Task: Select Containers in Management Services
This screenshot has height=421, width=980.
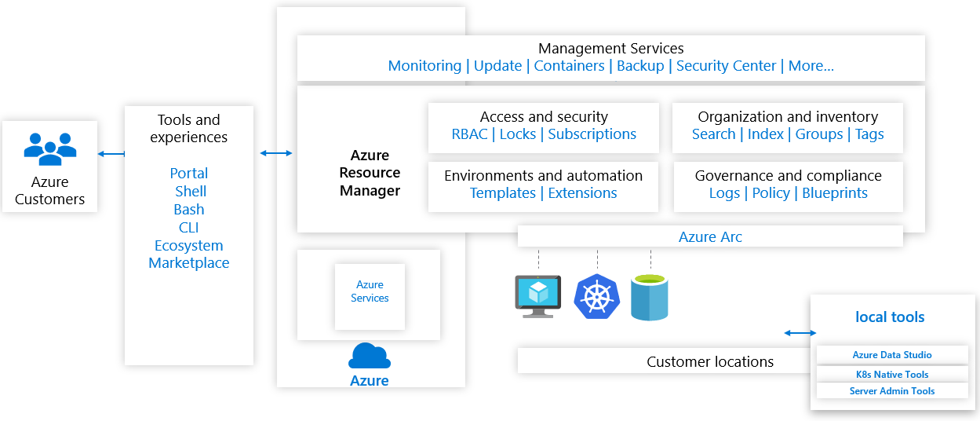Action: pyautogui.click(x=569, y=66)
